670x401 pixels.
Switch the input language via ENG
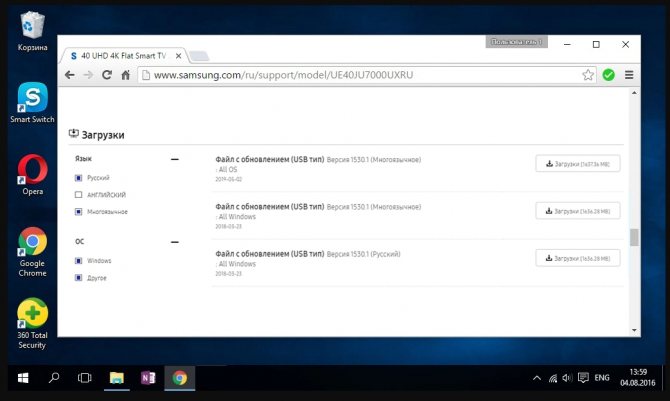[x=602, y=378]
